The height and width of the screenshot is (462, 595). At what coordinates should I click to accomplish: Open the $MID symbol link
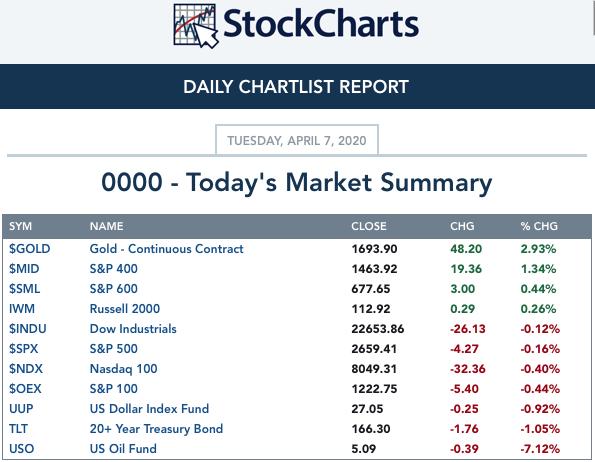pyautogui.click(x=24, y=269)
